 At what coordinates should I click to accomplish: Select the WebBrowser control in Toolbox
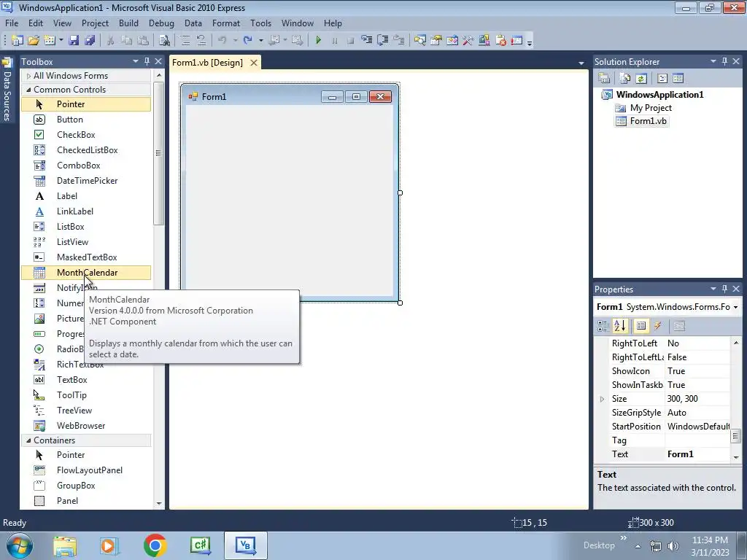86,426
